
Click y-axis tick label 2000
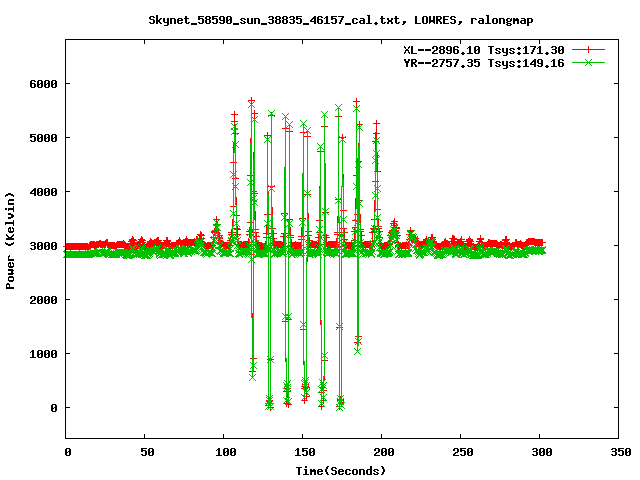point(43,300)
